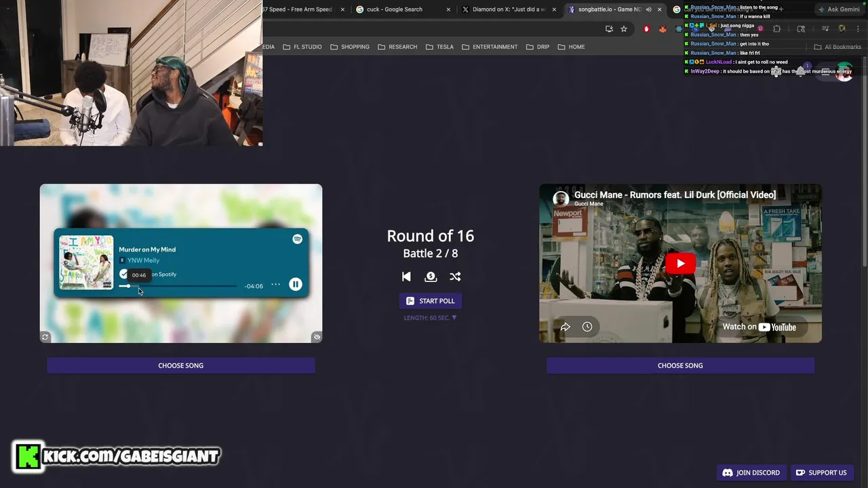Image resolution: width=868 pixels, height=488 pixels.
Task: Play the Gucci Mane Rumors YouTube video
Action: (680, 264)
